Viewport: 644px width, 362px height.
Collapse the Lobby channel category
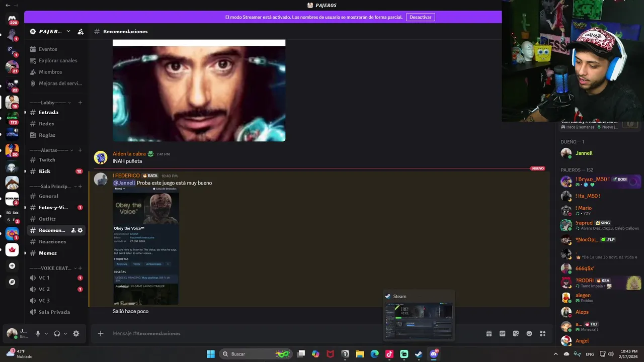coord(50,103)
